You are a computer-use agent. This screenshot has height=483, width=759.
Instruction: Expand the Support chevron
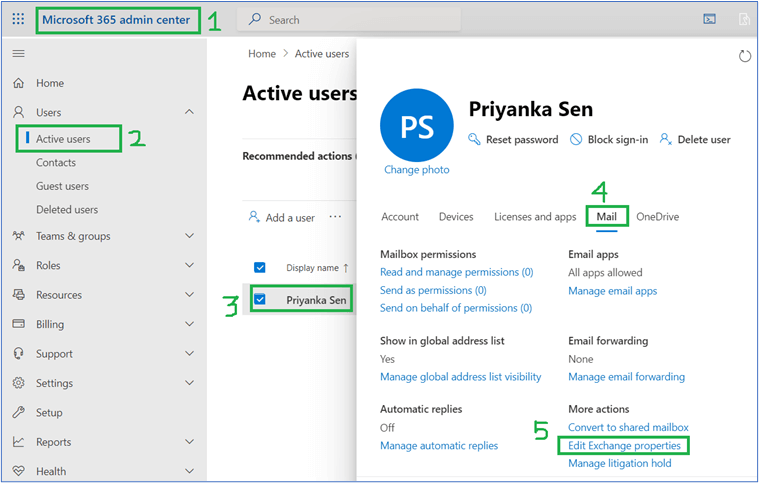click(x=189, y=353)
